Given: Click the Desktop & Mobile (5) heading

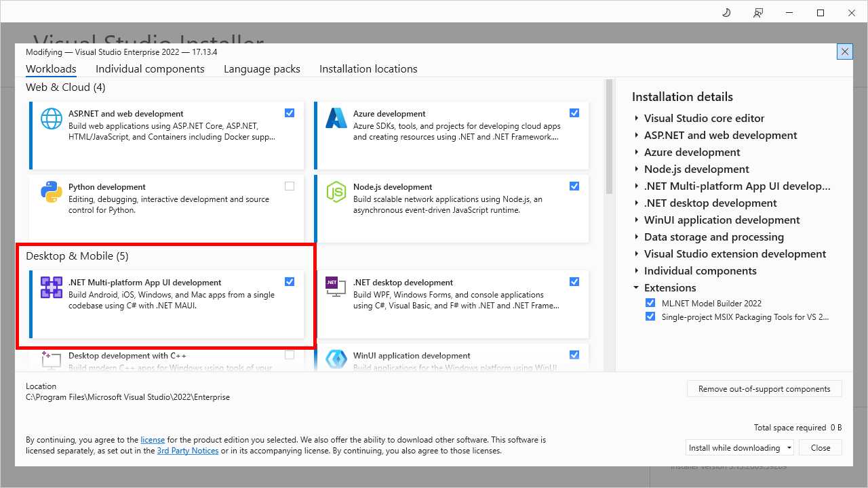Looking at the screenshot, I should (x=77, y=256).
